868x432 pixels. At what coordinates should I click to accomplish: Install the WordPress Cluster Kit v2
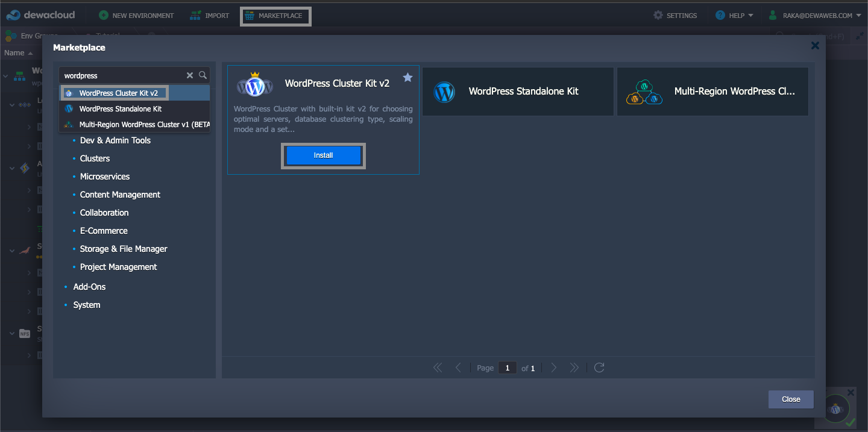pyautogui.click(x=323, y=155)
